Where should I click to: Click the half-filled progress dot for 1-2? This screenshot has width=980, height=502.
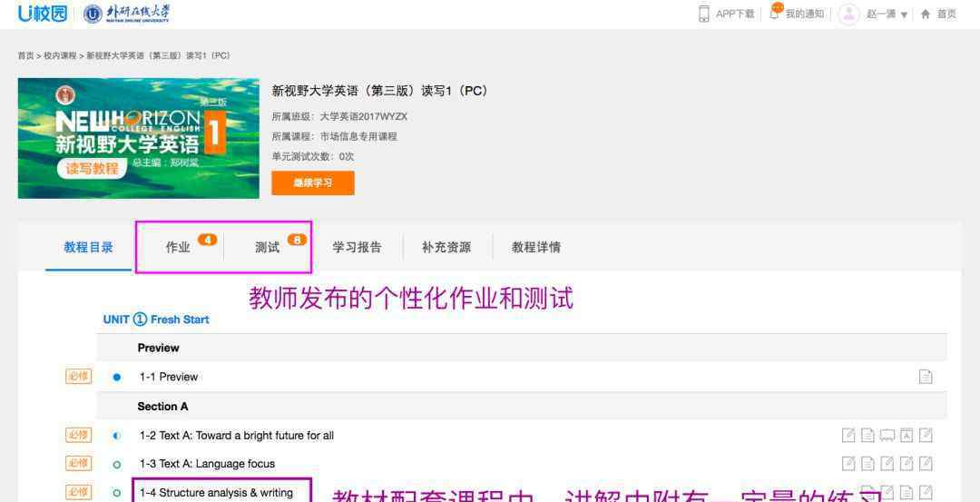pyautogui.click(x=117, y=436)
